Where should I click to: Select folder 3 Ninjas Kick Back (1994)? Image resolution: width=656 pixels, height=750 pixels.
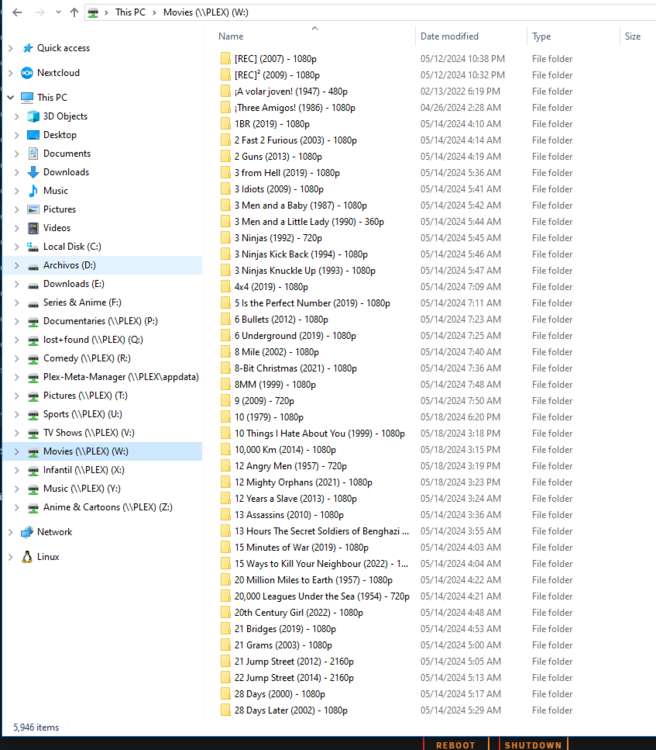pos(301,254)
